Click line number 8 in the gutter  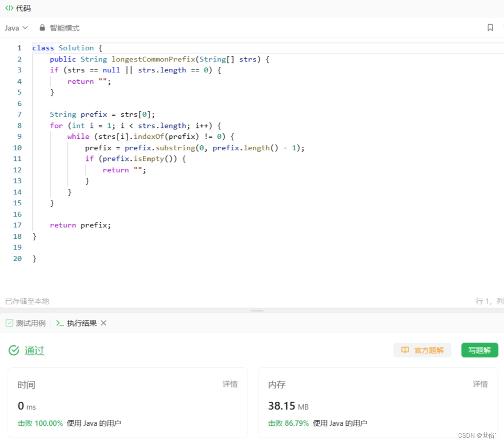point(19,126)
